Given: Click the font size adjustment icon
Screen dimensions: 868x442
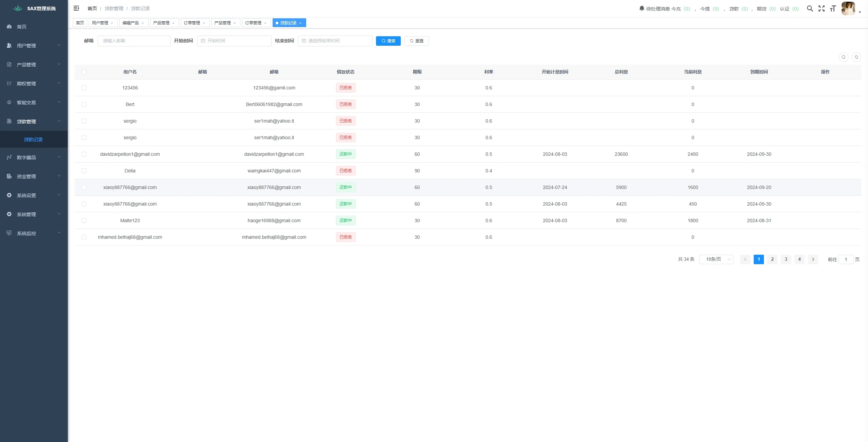Looking at the screenshot, I should 833,8.
